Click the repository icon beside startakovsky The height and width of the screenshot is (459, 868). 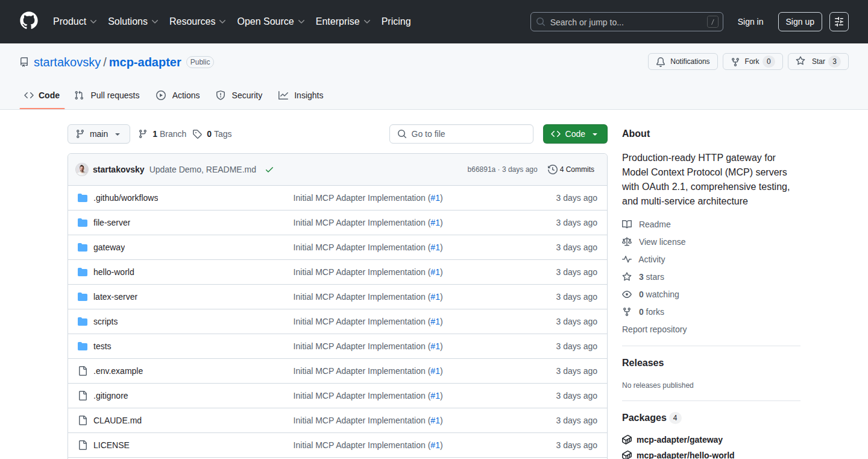(x=24, y=62)
